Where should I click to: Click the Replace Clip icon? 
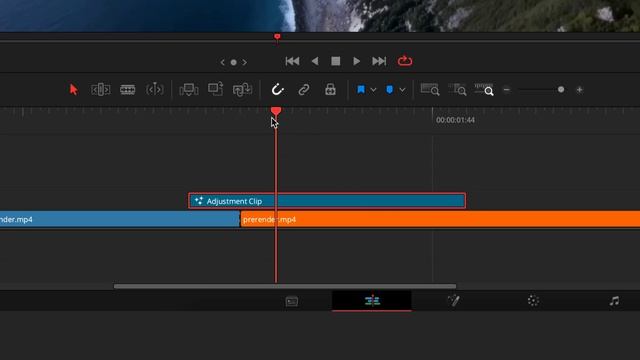click(242, 89)
